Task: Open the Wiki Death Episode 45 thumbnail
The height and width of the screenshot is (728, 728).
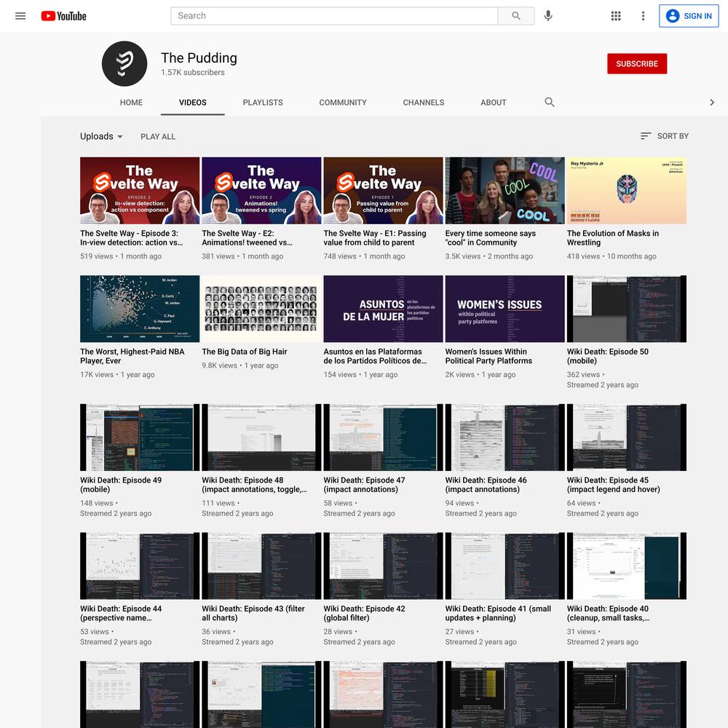Action: [x=626, y=438]
